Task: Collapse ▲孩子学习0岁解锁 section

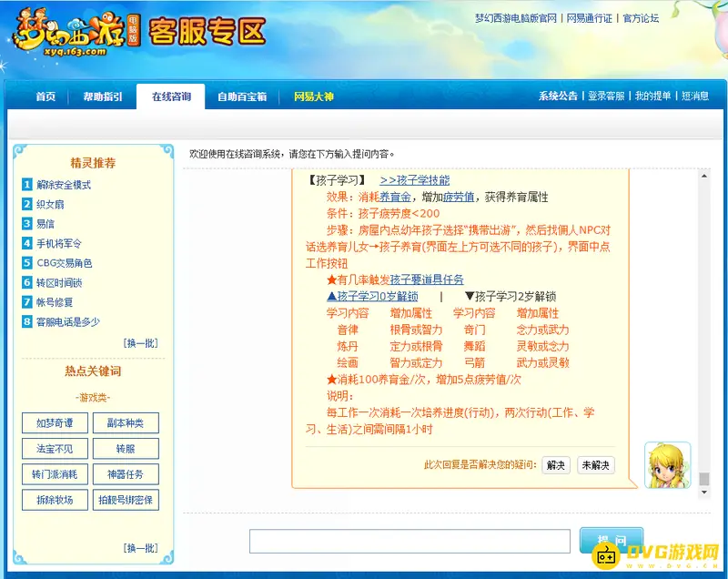Action: [372, 296]
